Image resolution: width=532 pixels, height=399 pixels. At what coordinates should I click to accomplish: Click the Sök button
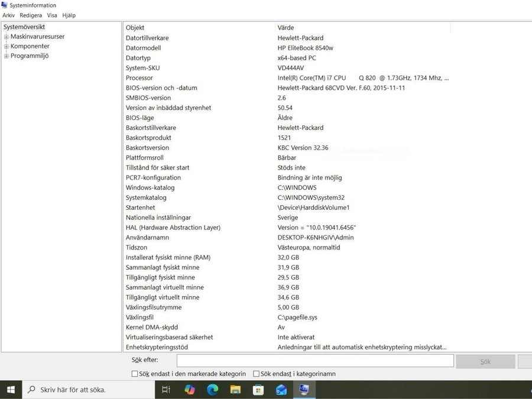(x=485, y=361)
